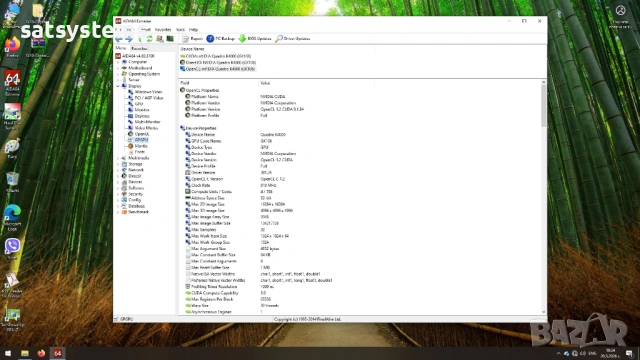
Task: Expand the Computer tree node
Action: pyautogui.click(x=118, y=62)
